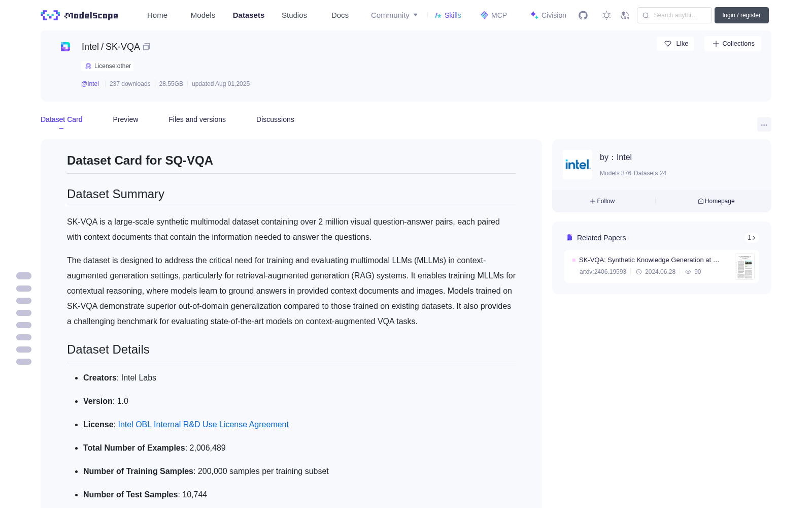Click the Skills sparkle icon
Viewport: 812px width, 508px height.
point(438,15)
